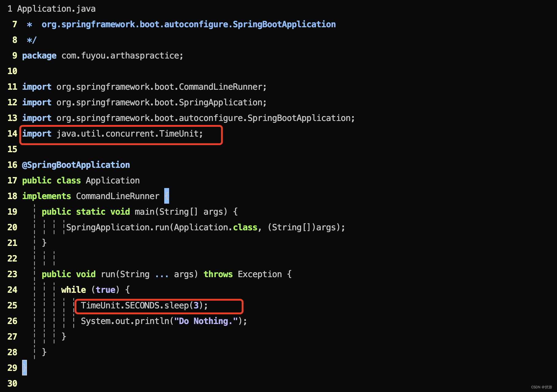Click the TimeUnit.SECONDS.sleep(3) statement

tap(144, 306)
